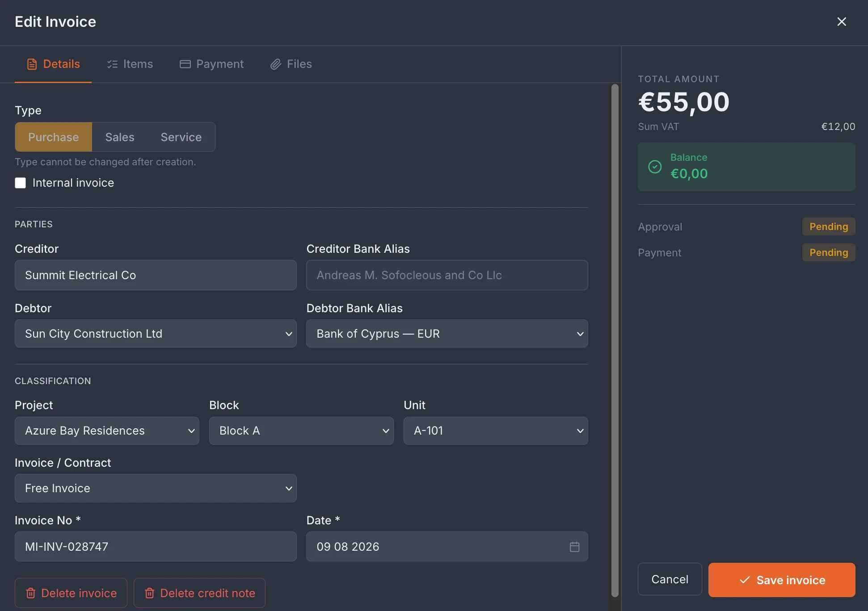The image size is (868, 611).
Task: Click the total amount €55,00
Action: tap(684, 102)
